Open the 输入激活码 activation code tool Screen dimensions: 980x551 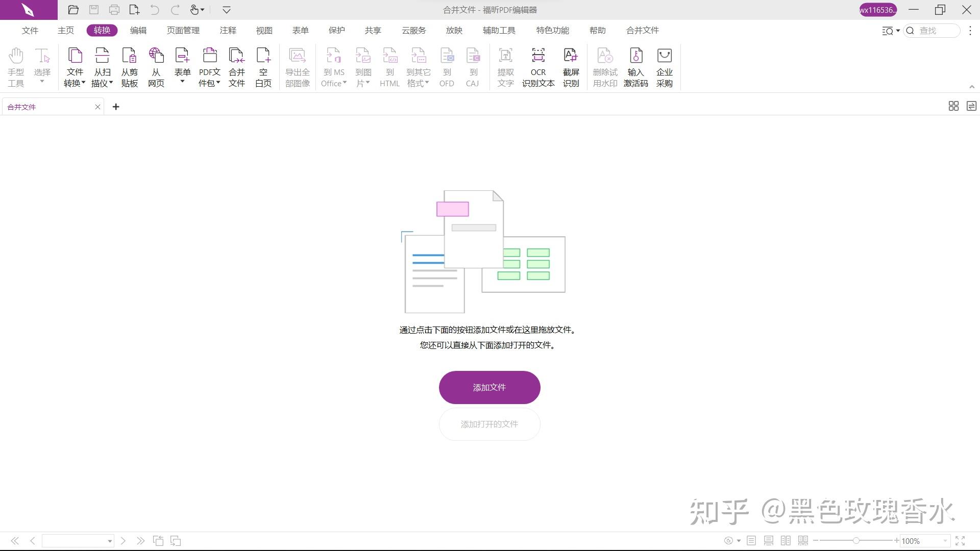click(635, 67)
